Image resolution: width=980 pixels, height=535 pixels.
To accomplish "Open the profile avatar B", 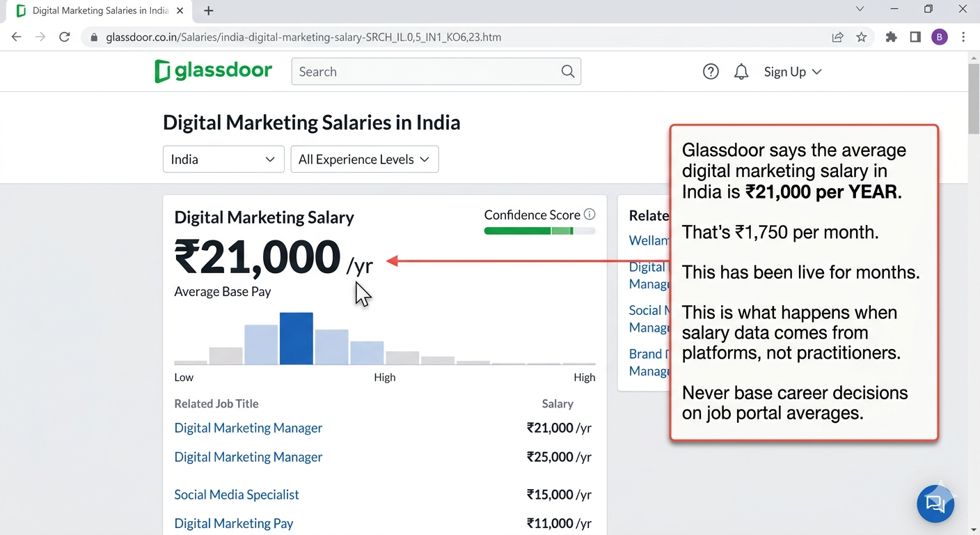I will [x=940, y=38].
